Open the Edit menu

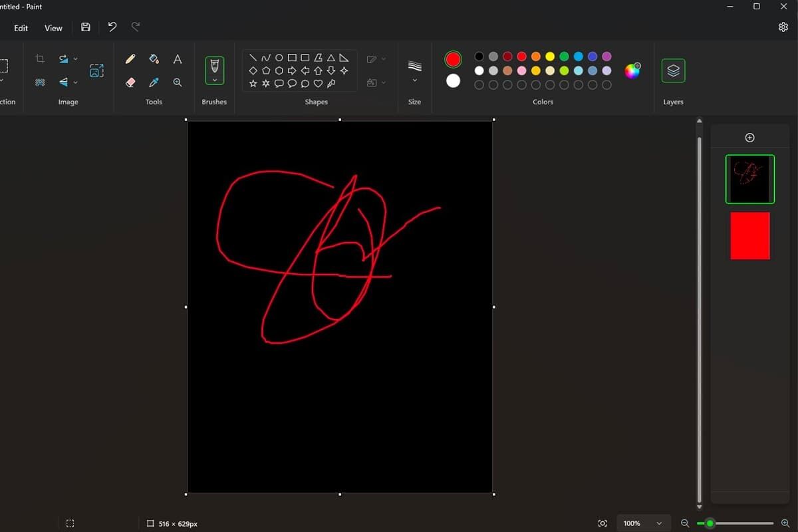21,28
